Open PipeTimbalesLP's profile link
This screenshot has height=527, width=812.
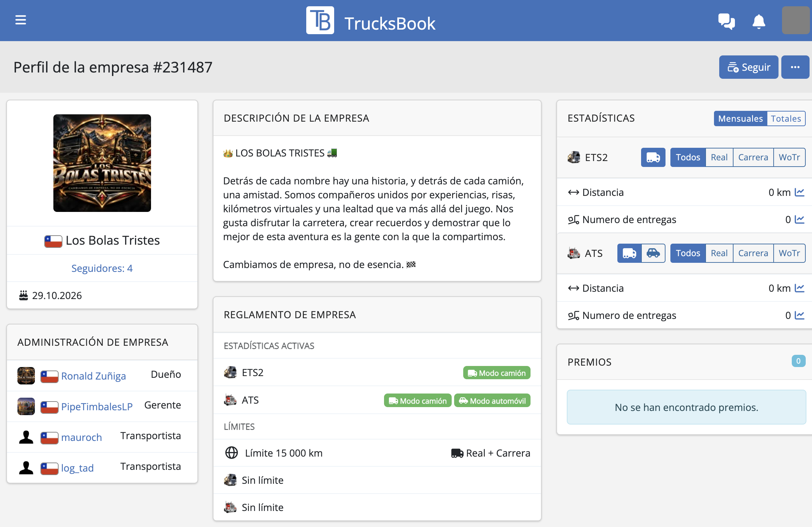[x=97, y=407]
